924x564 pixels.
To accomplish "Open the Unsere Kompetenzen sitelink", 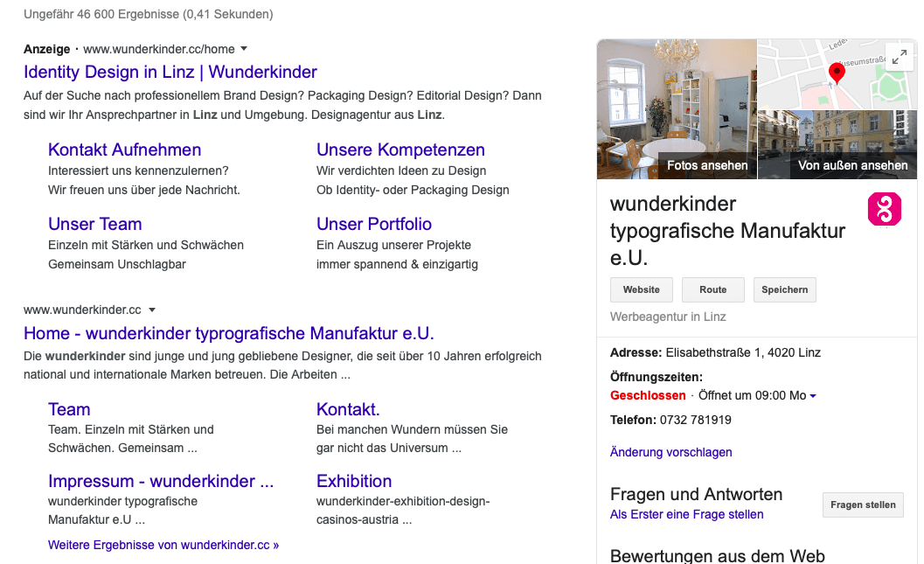I will tap(400, 150).
